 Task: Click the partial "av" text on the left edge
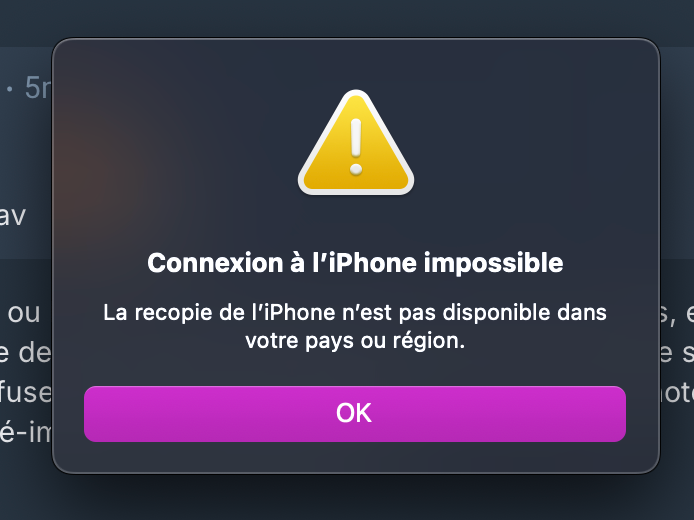[13, 216]
